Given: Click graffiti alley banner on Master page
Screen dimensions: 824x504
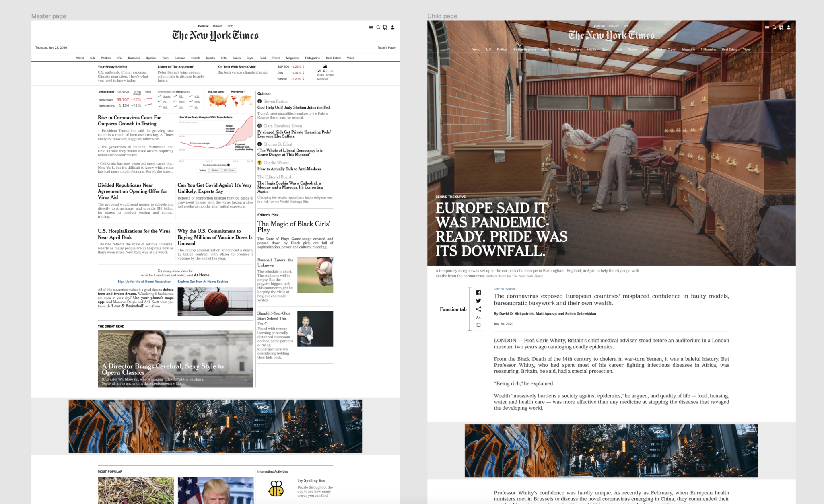Looking at the screenshot, I should coord(215,426).
